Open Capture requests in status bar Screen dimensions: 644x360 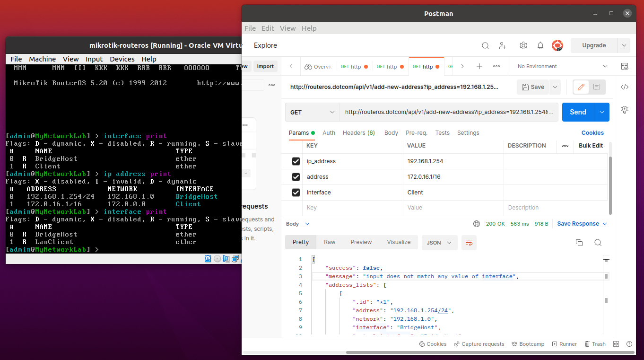click(x=479, y=344)
